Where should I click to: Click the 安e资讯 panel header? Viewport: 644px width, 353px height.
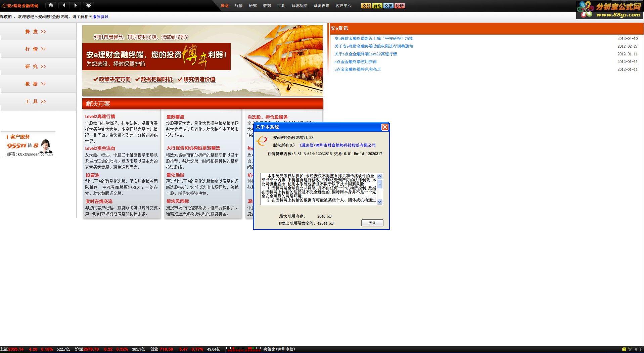pyautogui.click(x=486, y=29)
